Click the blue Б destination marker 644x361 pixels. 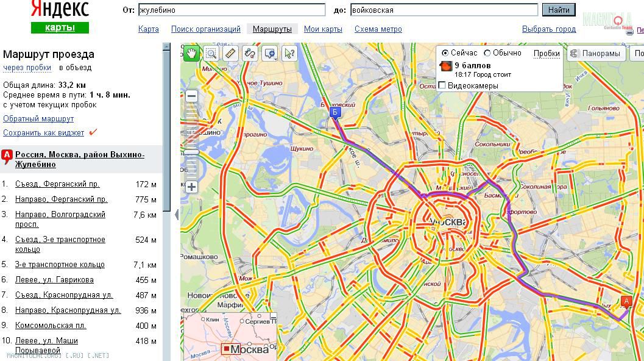(335, 113)
